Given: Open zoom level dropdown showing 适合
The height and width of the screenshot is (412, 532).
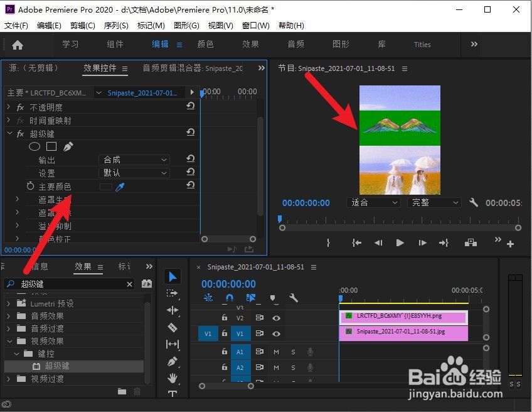Looking at the screenshot, I should (x=373, y=203).
